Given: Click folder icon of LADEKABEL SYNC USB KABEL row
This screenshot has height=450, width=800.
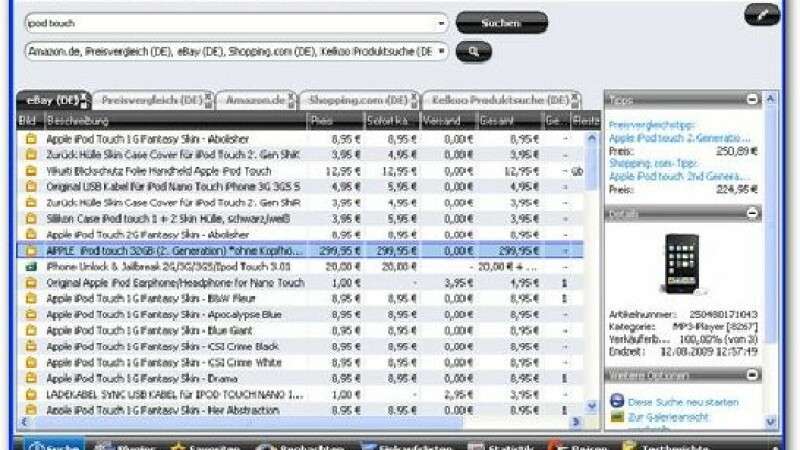Looking at the screenshot, I should point(31,394).
